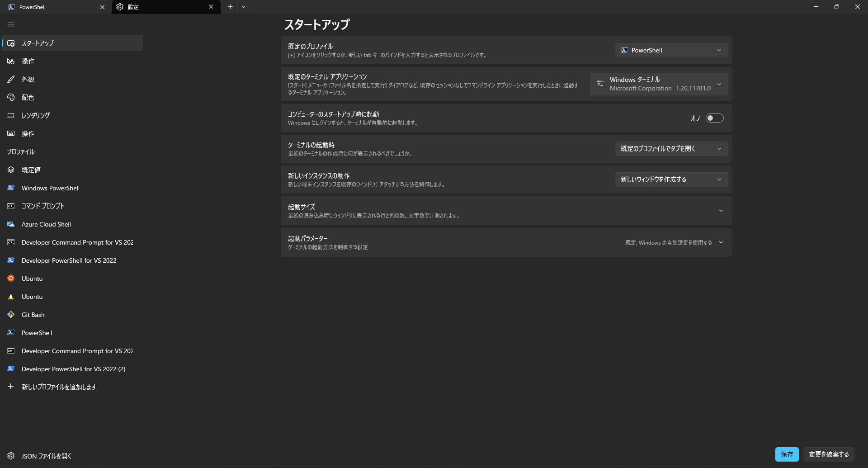Open ターミナルの起動時 dropdown

(x=671, y=149)
